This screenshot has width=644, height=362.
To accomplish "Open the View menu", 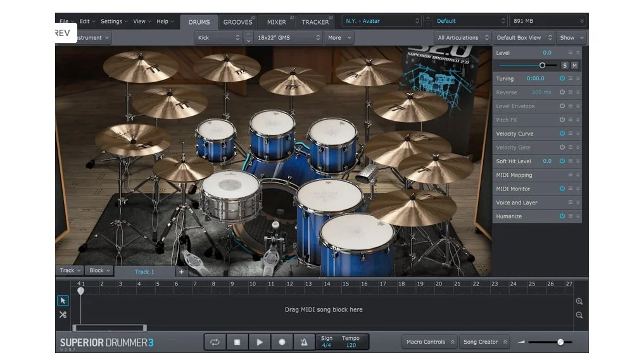I will [142, 22].
